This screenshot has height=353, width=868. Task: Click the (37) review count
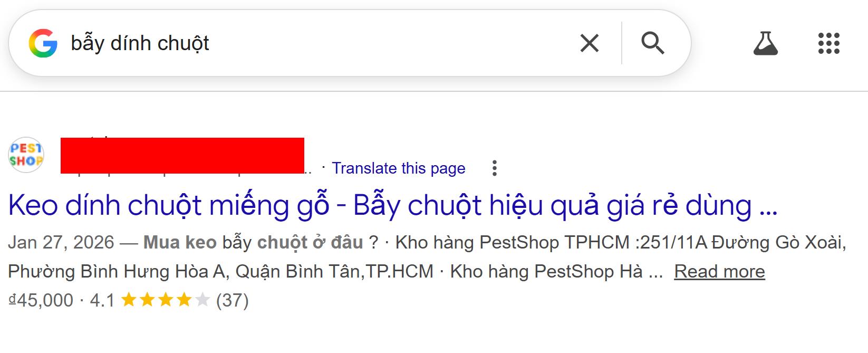(232, 300)
